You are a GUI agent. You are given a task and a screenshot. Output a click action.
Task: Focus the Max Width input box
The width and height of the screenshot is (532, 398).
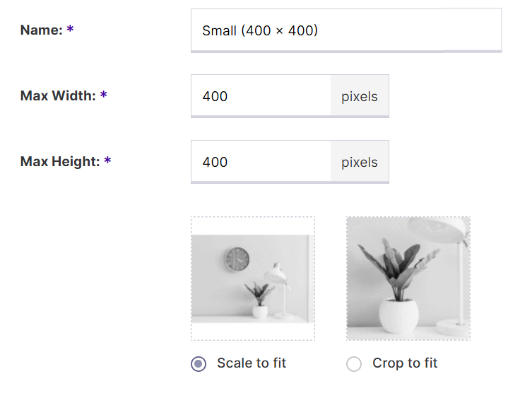[261, 96]
